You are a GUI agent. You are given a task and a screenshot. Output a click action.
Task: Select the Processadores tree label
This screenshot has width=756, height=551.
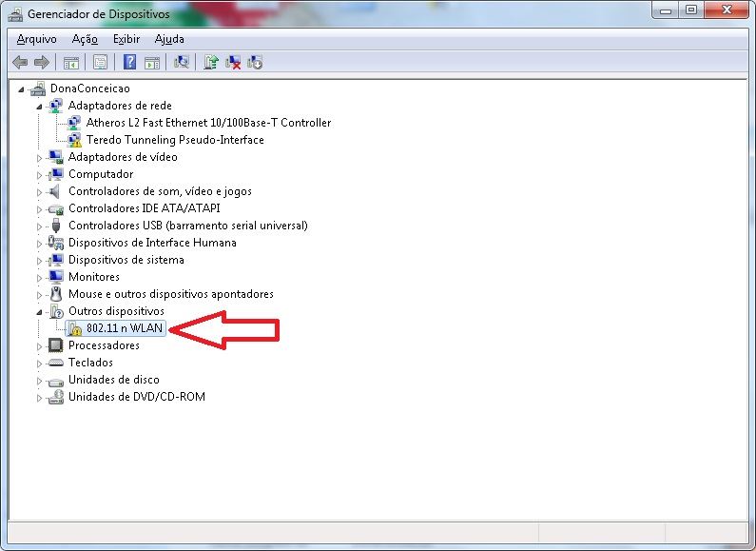104,345
